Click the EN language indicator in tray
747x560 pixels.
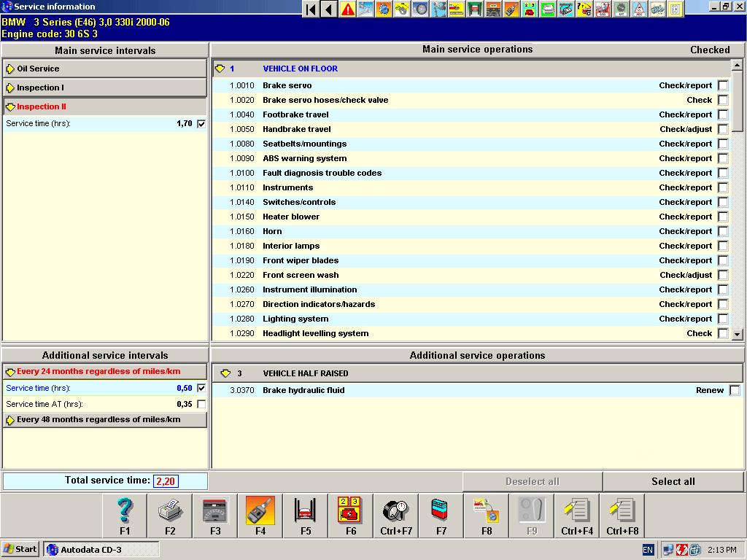pyautogui.click(x=648, y=550)
